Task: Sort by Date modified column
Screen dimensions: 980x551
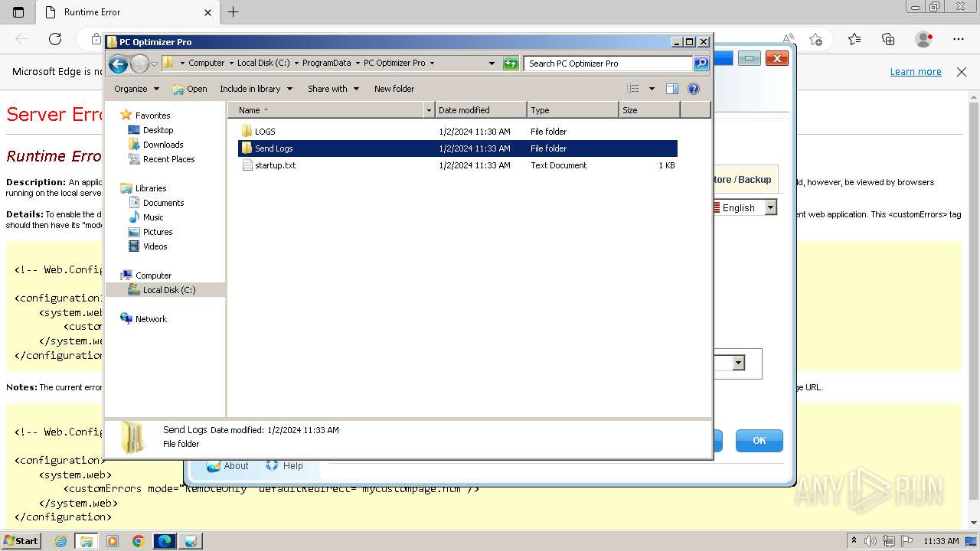Action: [x=481, y=110]
